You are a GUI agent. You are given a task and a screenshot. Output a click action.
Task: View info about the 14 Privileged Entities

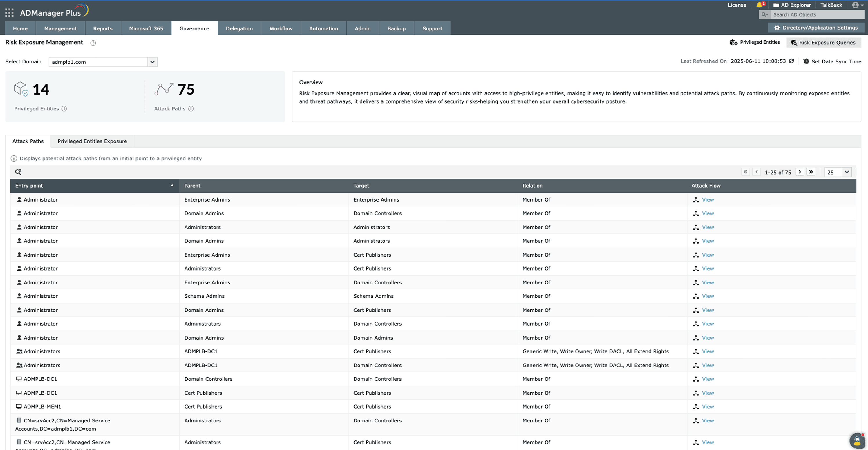tap(64, 108)
